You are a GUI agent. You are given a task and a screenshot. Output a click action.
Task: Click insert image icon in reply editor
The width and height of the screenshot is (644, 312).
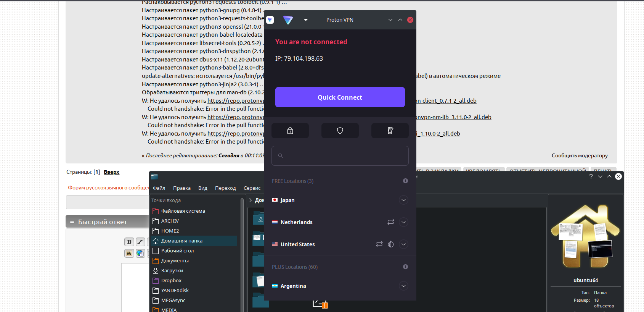point(129,253)
